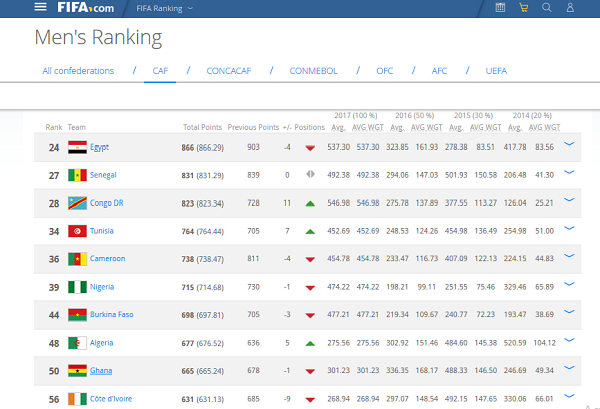Click the Tunisia flag icon
The width and height of the screenshot is (600, 409).
[x=77, y=231]
